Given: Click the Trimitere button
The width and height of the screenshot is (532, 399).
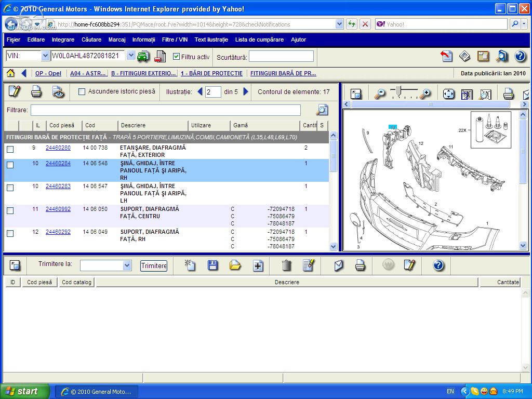Looking at the screenshot, I should 154,265.
